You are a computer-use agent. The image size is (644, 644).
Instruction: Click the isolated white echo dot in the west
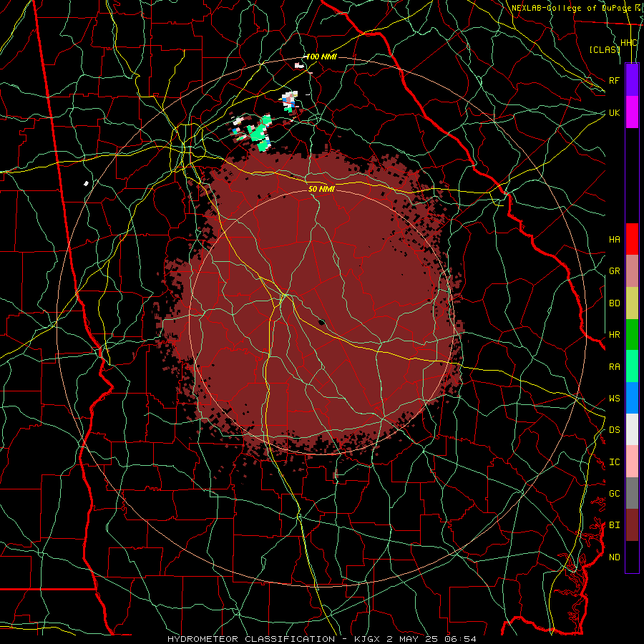coord(87,183)
